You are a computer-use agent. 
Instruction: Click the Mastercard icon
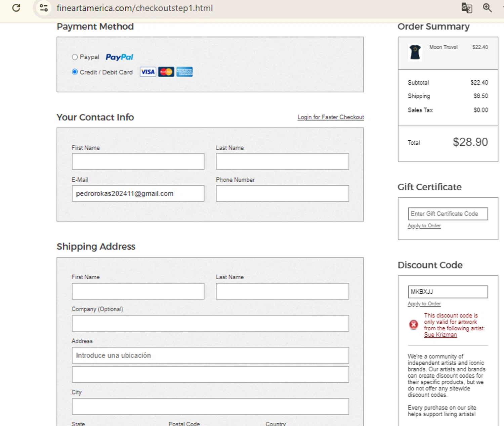[x=166, y=72]
